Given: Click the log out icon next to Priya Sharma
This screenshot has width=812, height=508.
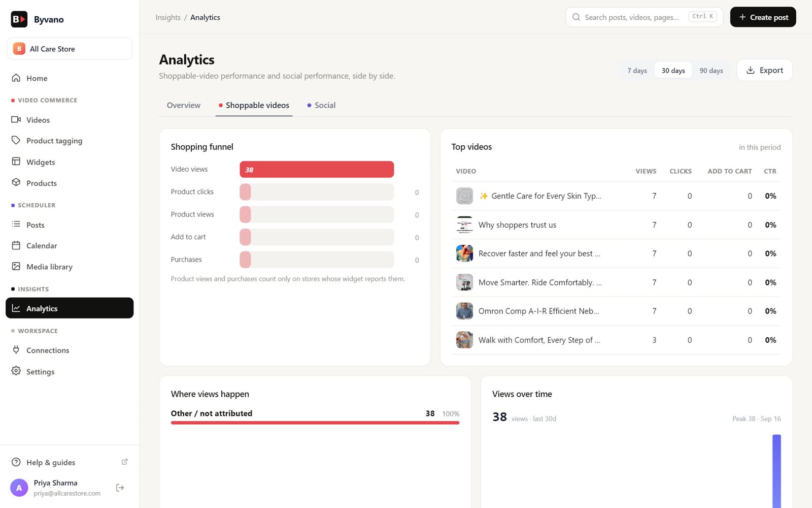Looking at the screenshot, I should pyautogui.click(x=120, y=488).
